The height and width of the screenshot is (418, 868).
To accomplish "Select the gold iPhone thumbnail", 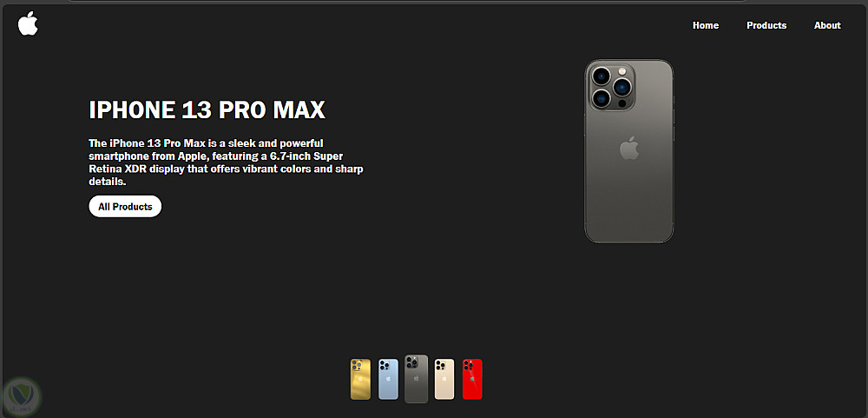I will point(360,379).
